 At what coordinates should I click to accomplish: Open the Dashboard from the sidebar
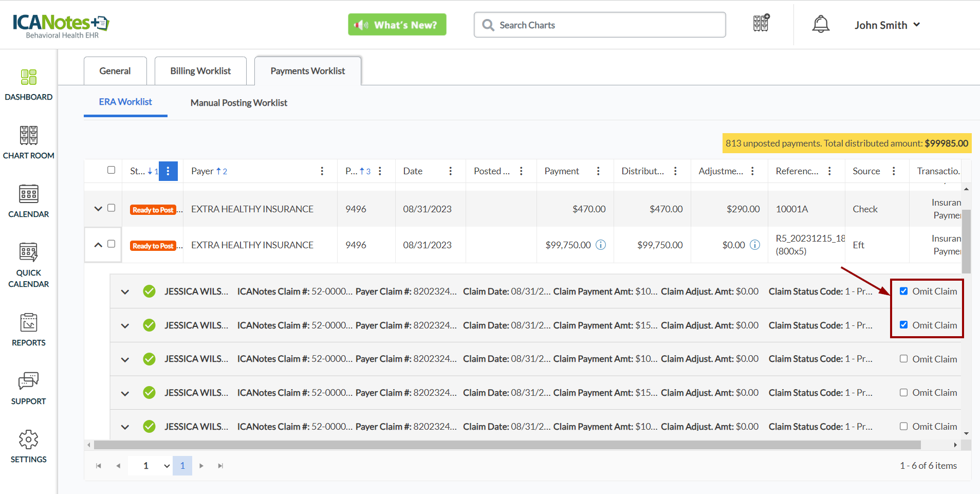(29, 78)
